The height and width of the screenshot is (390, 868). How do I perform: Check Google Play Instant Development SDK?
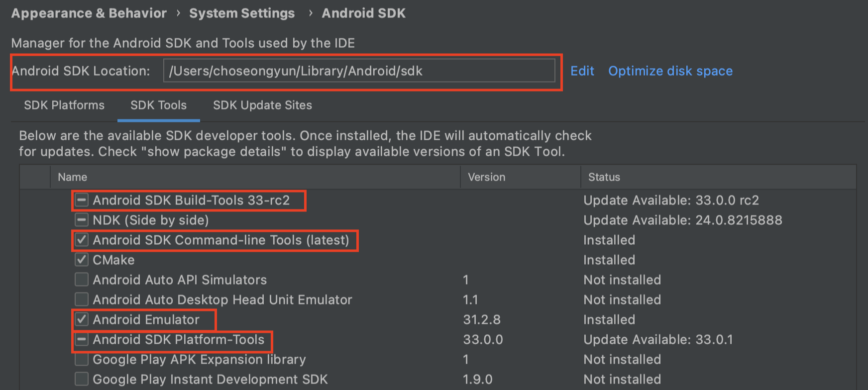(x=82, y=379)
